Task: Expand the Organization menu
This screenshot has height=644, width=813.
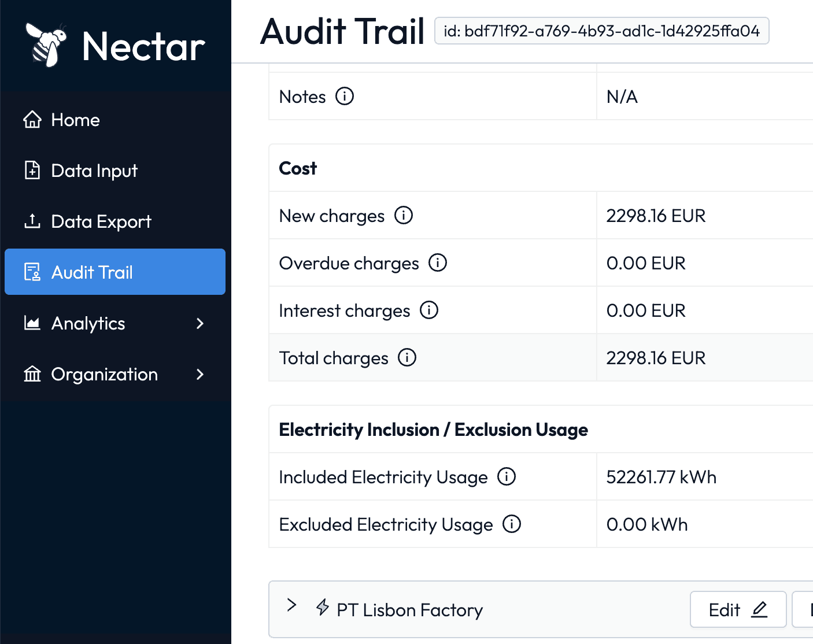Action: click(200, 374)
